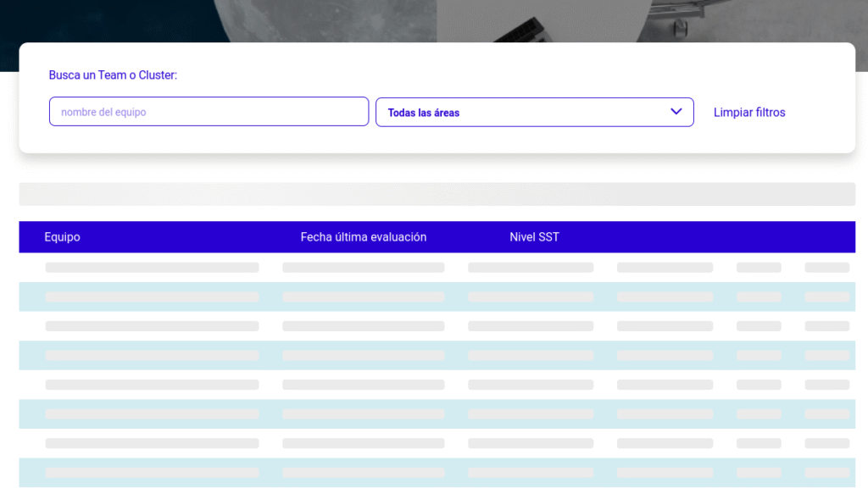Focus the "nombre del equipo" search field
This screenshot has width=868, height=488.
(209, 112)
